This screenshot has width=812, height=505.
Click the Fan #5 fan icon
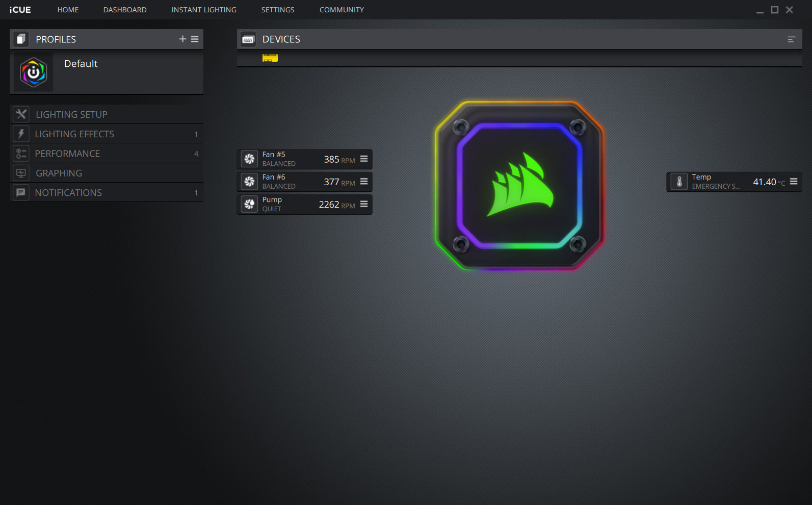[x=249, y=159]
